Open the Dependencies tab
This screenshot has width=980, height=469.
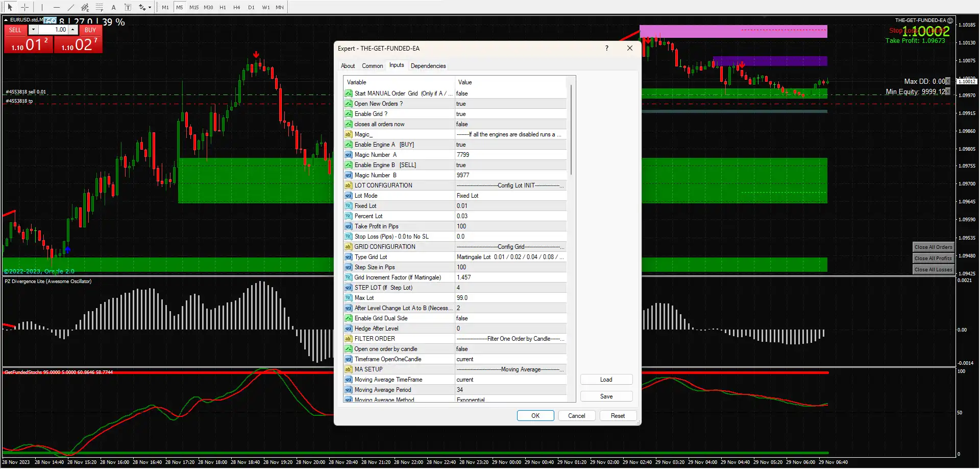pyautogui.click(x=428, y=65)
